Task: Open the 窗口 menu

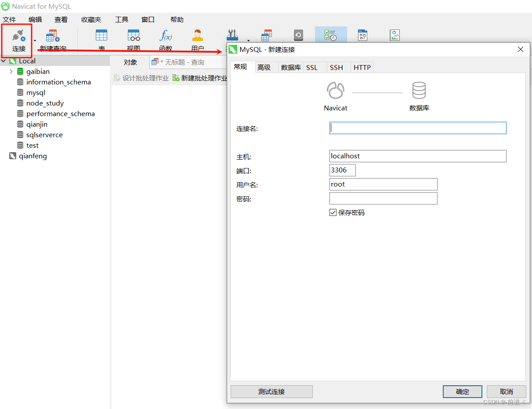Action: click(x=148, y=19)
